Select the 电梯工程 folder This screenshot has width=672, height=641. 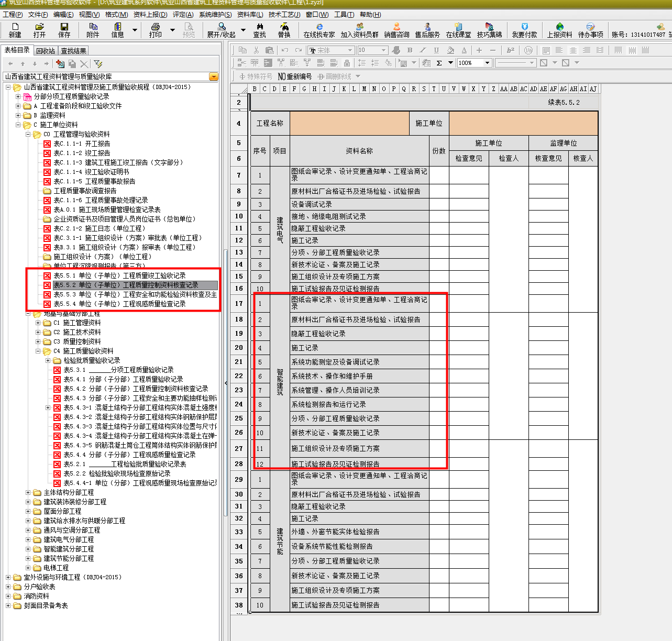pyautogui.click(x=56, y=568)
